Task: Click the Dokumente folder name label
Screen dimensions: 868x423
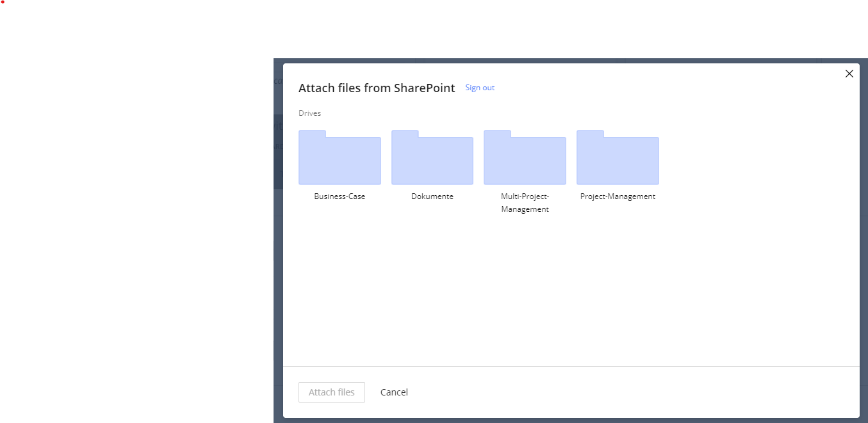Action: (432, 196)
